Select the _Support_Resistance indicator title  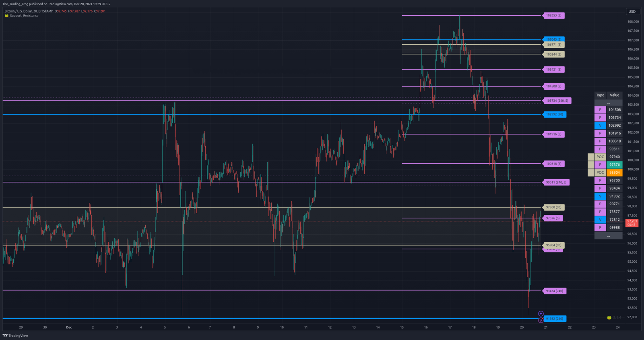[24, 16]
